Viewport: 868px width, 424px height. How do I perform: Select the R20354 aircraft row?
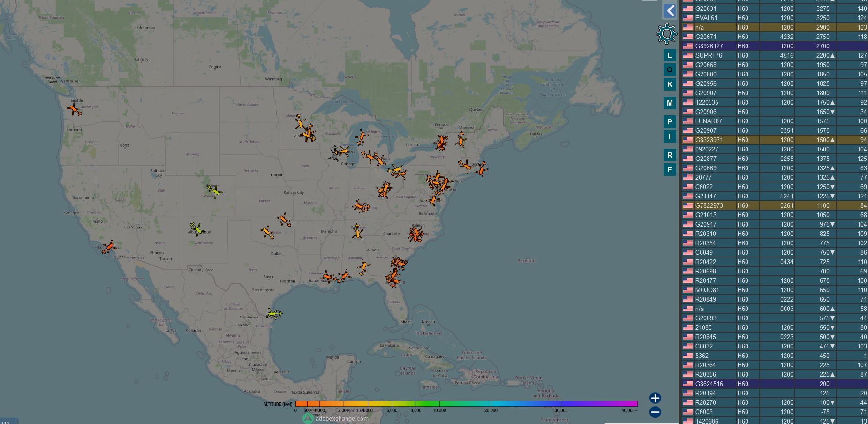(775, 243)
